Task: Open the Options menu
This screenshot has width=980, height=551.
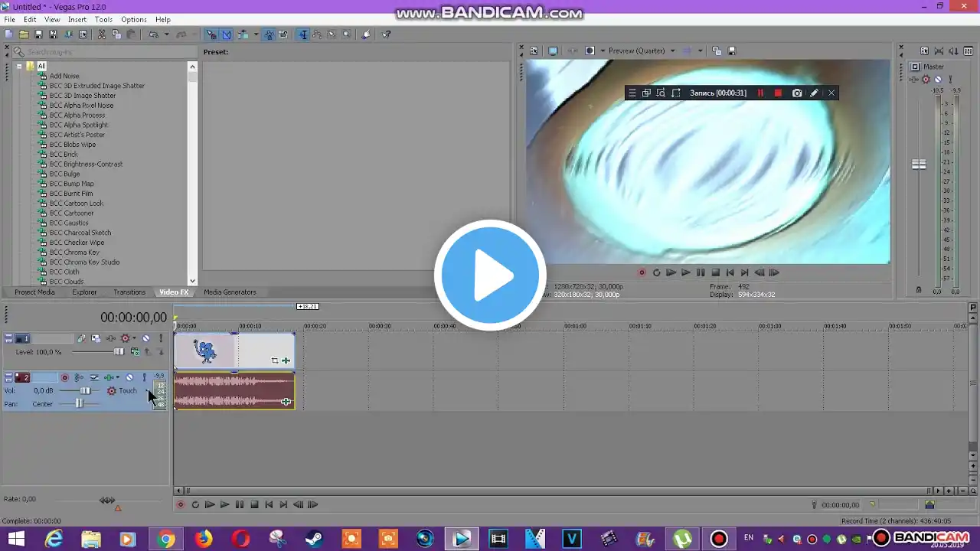Action: point(134,20)
